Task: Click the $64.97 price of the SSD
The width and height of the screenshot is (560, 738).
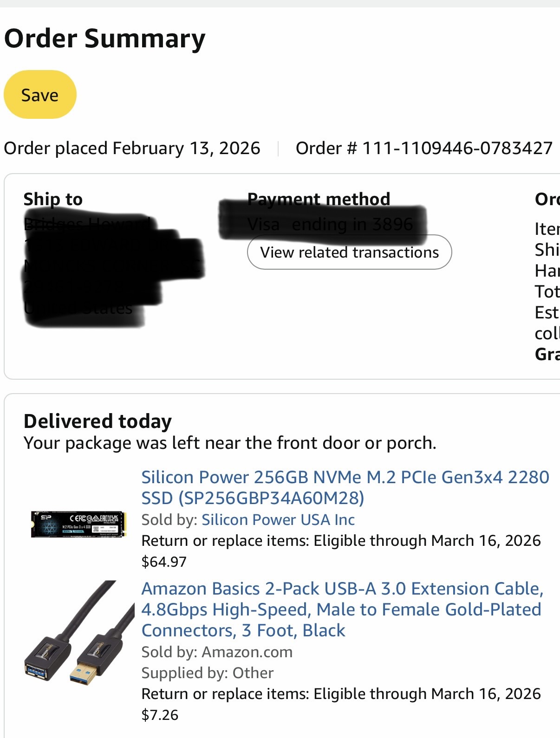Action: point(164,562)
